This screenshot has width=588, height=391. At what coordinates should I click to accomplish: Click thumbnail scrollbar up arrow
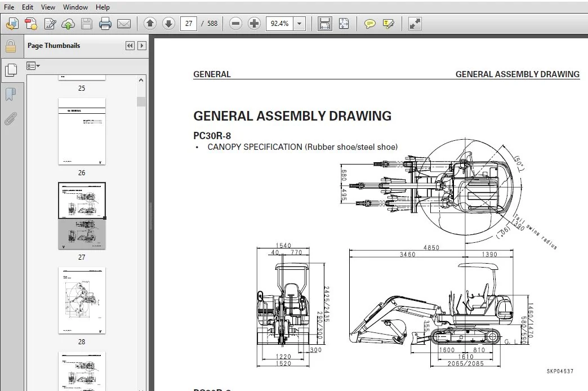tap(141, 80)
